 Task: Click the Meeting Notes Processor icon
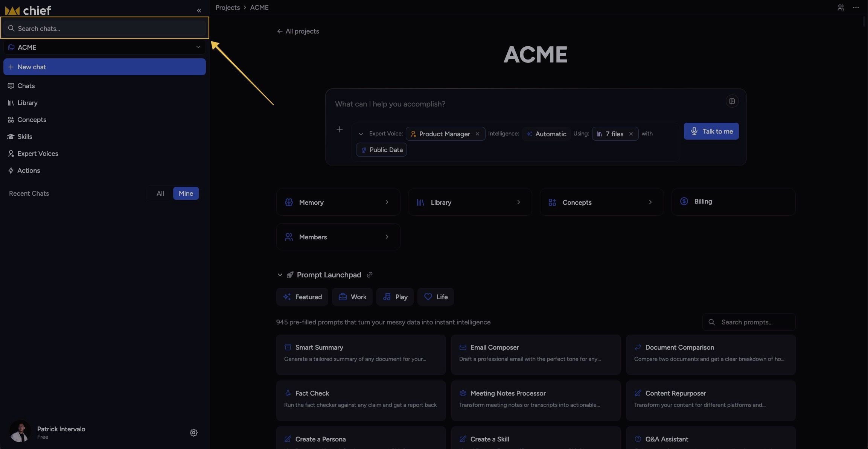(x=463, y=393)
